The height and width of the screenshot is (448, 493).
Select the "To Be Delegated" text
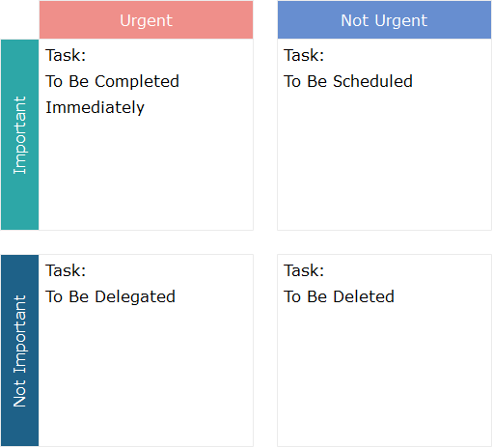tap(110, 296)
